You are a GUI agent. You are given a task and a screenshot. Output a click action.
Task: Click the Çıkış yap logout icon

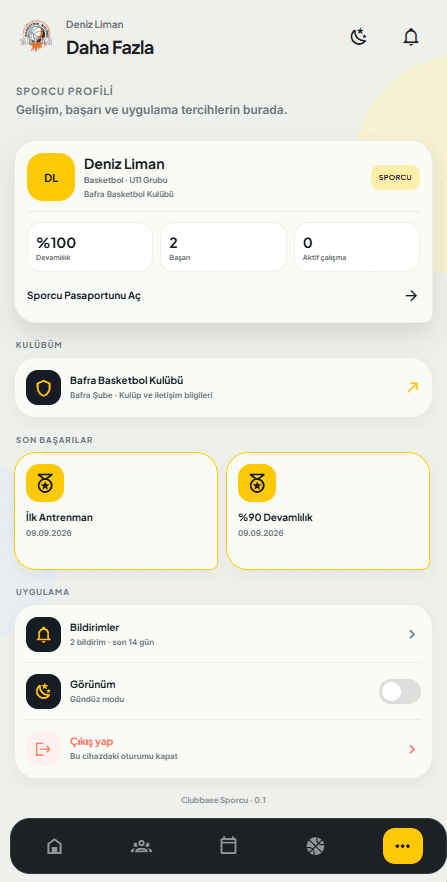[43, 749]
